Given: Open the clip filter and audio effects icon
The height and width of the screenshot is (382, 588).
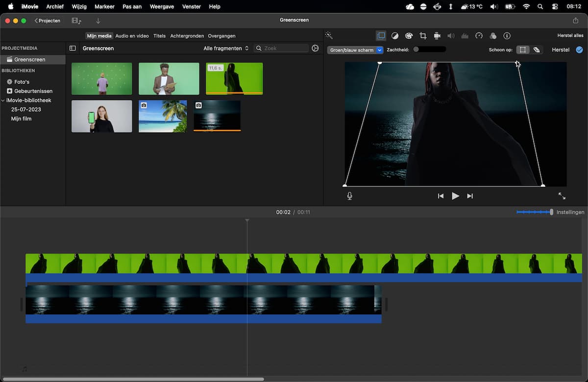Looking at the screenshot, I should 493,36.
